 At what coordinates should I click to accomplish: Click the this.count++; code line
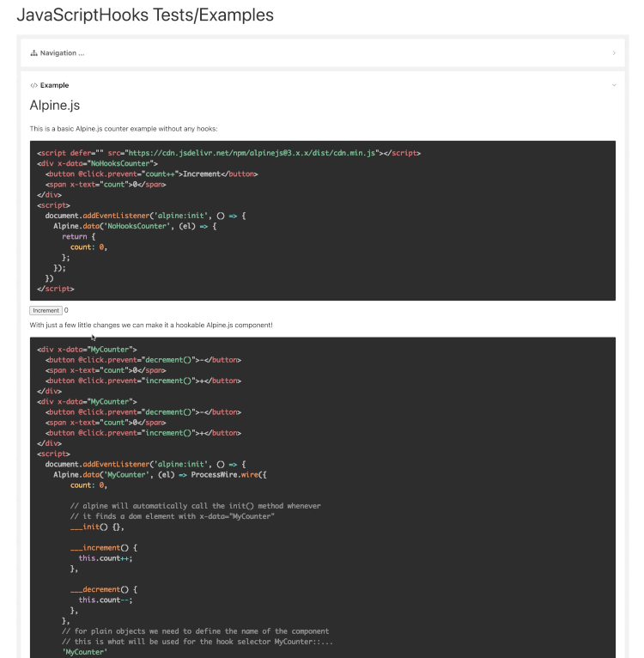106,558
